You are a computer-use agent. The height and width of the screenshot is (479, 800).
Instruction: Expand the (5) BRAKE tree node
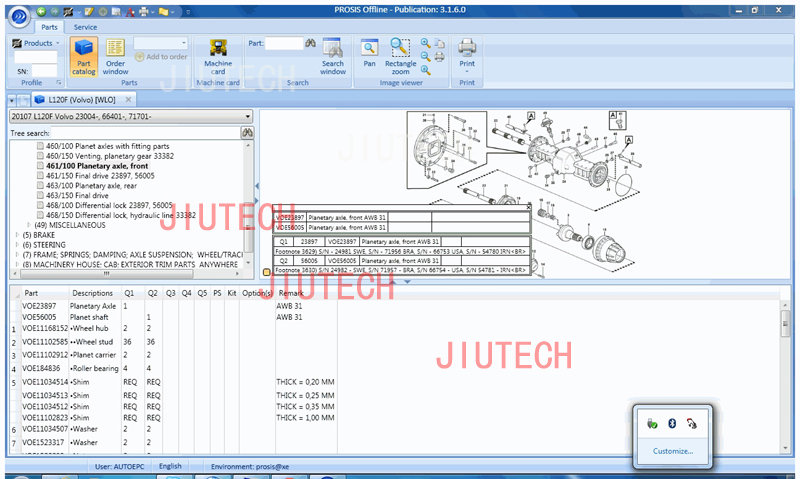click(17, 235)
